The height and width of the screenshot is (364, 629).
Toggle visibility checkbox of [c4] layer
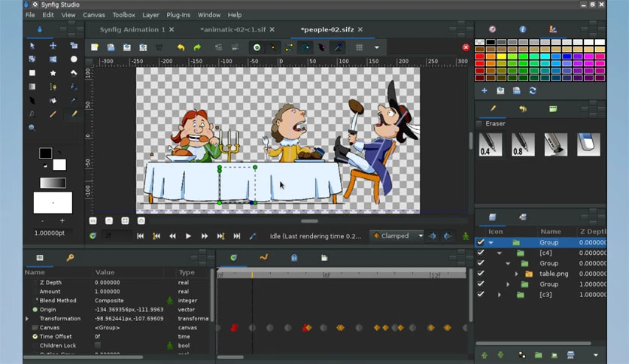click(x=480, y=253)
